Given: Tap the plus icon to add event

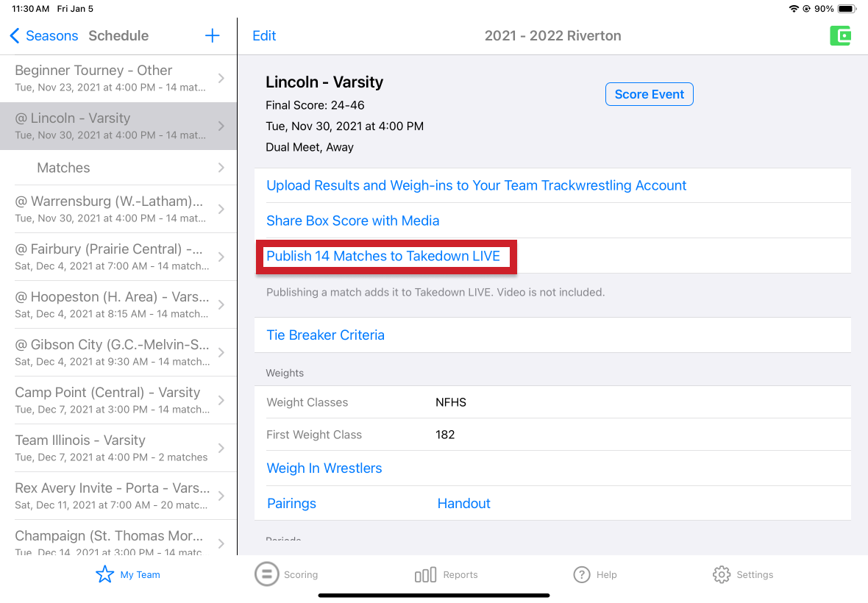Looking at the screenshot, I should pos(212,36).
